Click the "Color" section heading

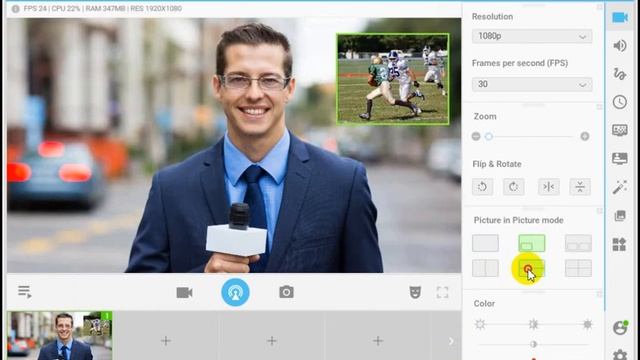484,304
